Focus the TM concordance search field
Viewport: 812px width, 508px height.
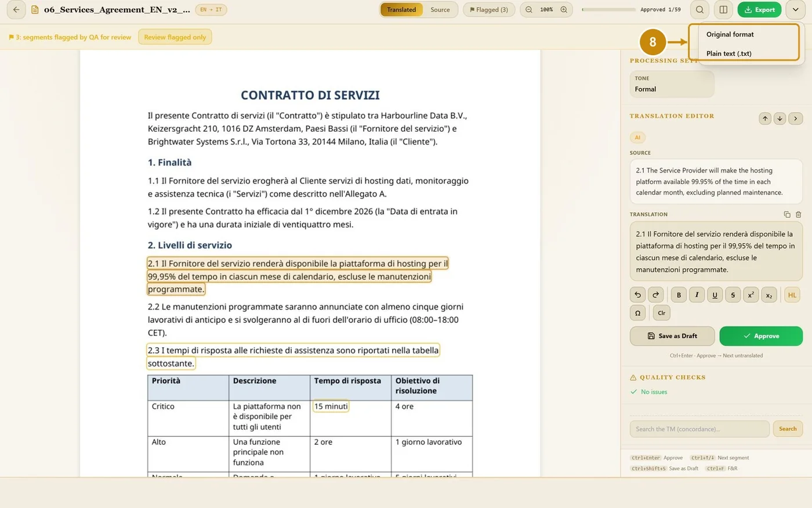pyautogui.click(x=699, y=429)
